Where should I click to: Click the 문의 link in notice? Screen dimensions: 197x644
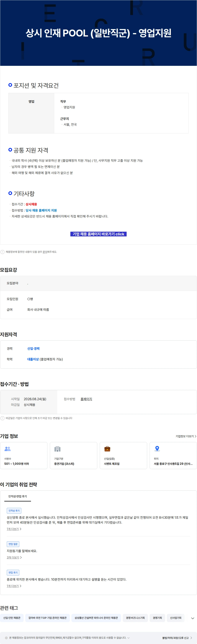click(45, 252)
